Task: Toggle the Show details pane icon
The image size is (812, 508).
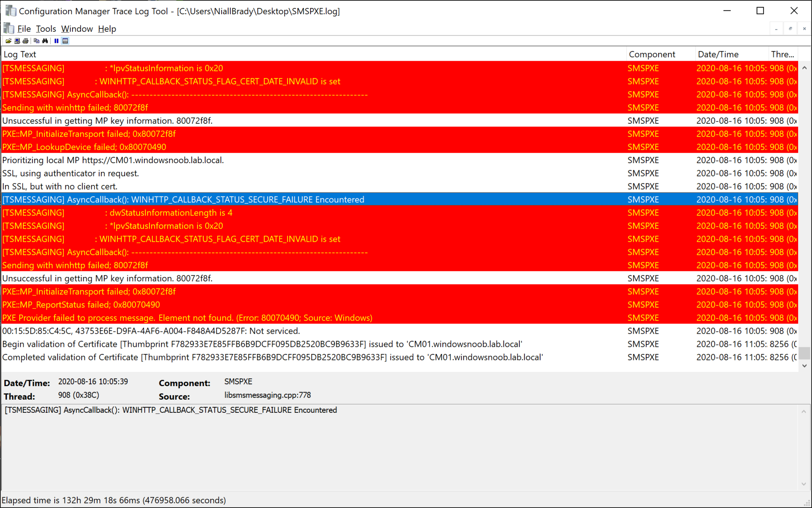Action: (x=65, y=41)
